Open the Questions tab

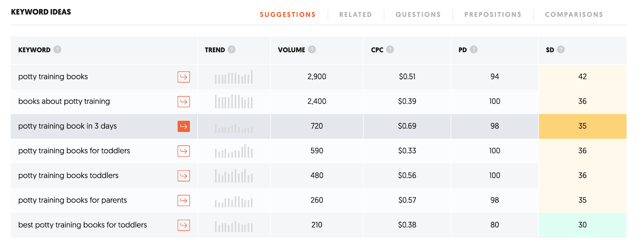click(x=418, y=14)
